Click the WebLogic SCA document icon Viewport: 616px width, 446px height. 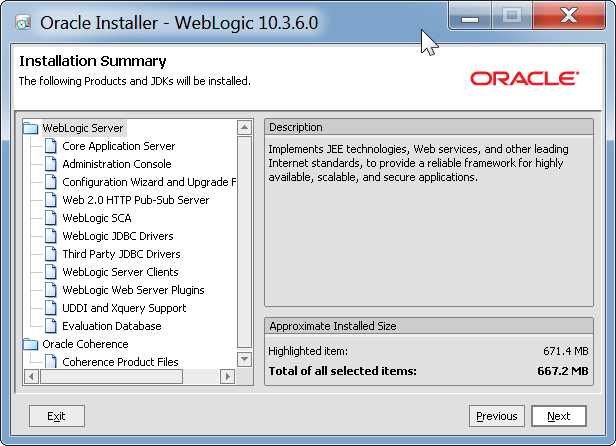click(x=50, y=218)
